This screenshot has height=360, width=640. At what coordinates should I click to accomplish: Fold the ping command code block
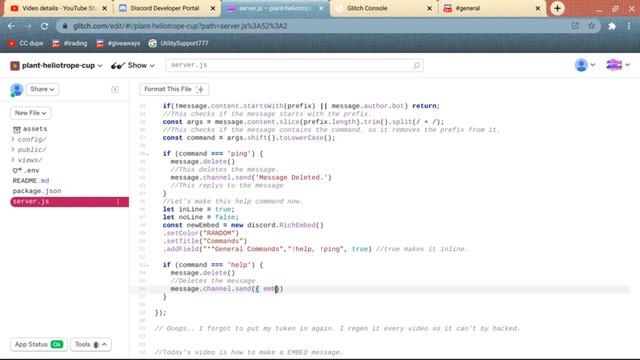(148, 154)
